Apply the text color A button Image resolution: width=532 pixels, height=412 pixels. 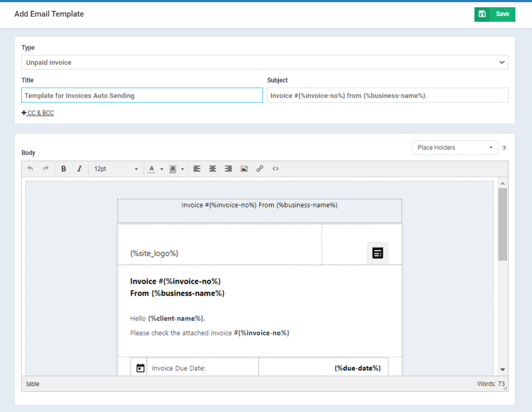point(152,169)
